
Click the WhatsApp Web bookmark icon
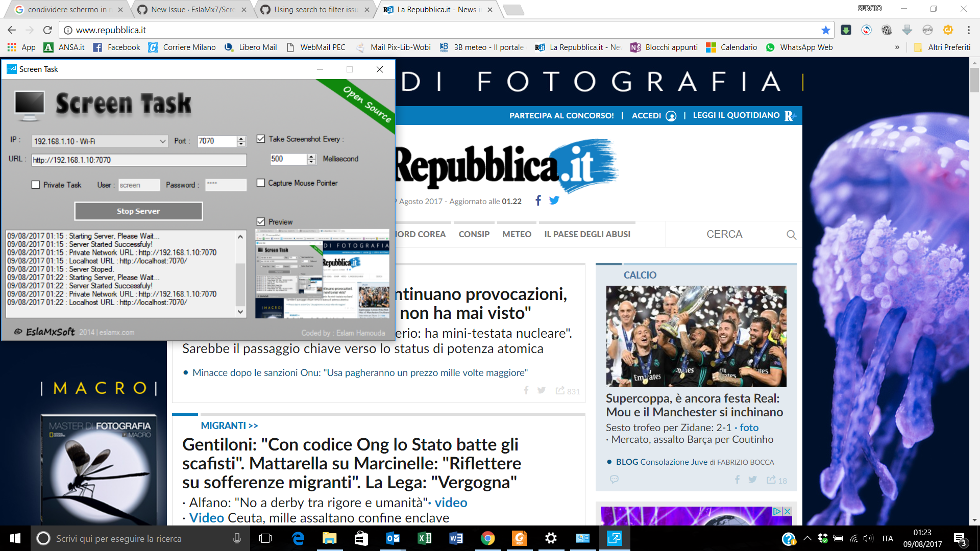tap(770, 47)
